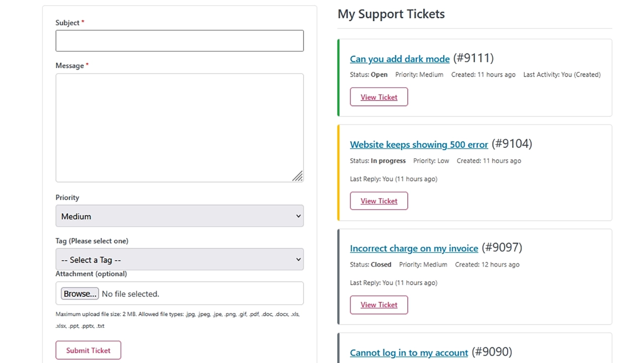Screen dimensions: 644x363
Task: Click the Priority field label
Action: (x=67, y=198)
